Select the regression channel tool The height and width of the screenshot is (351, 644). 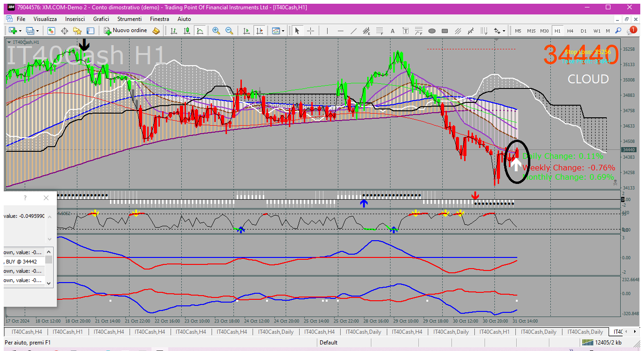[471, 31]
